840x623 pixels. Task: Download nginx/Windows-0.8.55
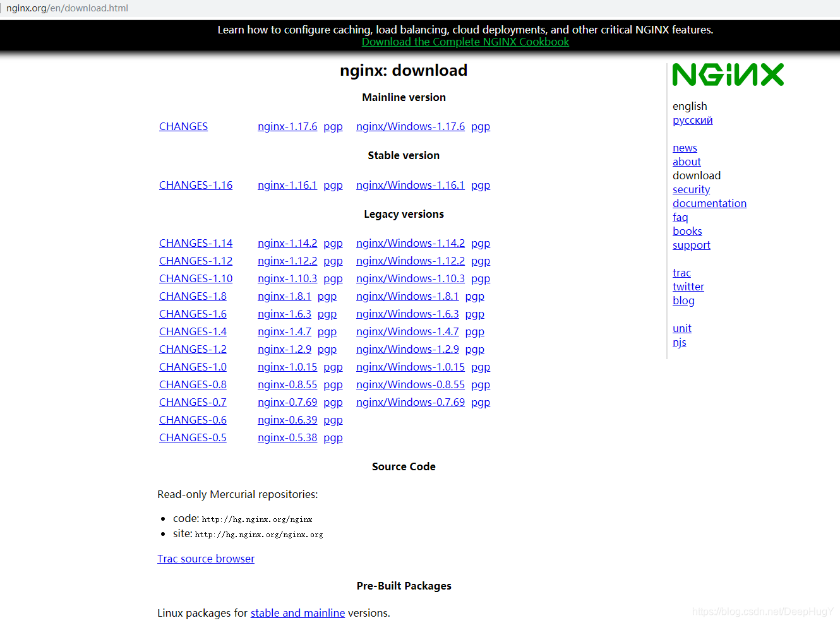411,384
